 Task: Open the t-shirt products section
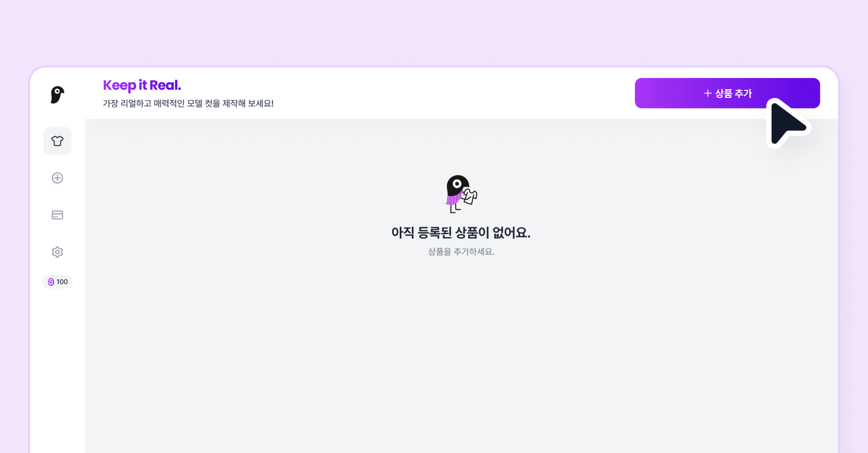point(57,141)
